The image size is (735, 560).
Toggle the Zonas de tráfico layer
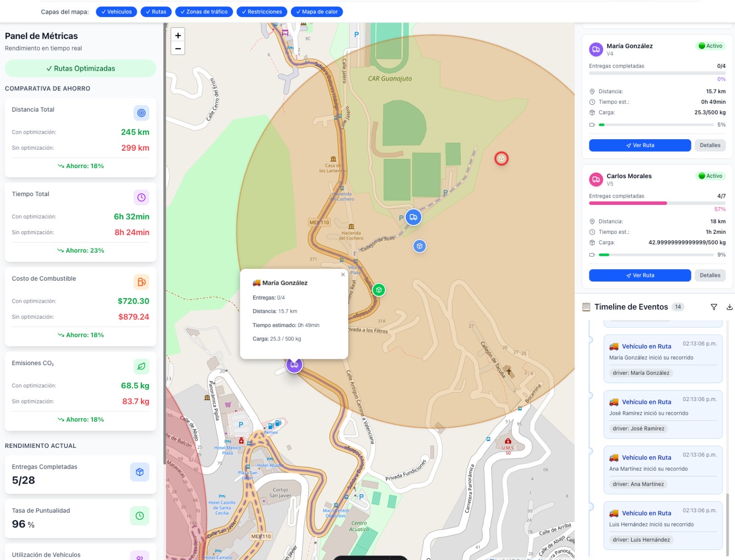tap(204, 12)
